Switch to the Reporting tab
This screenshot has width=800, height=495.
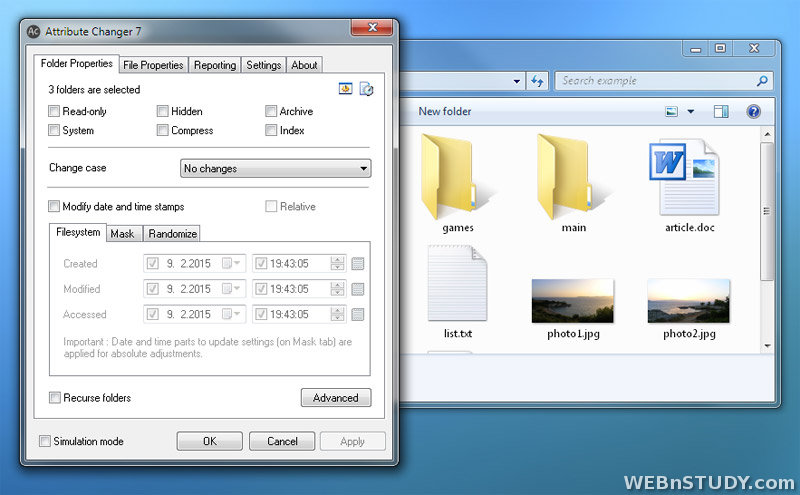(x=215, y=65)
